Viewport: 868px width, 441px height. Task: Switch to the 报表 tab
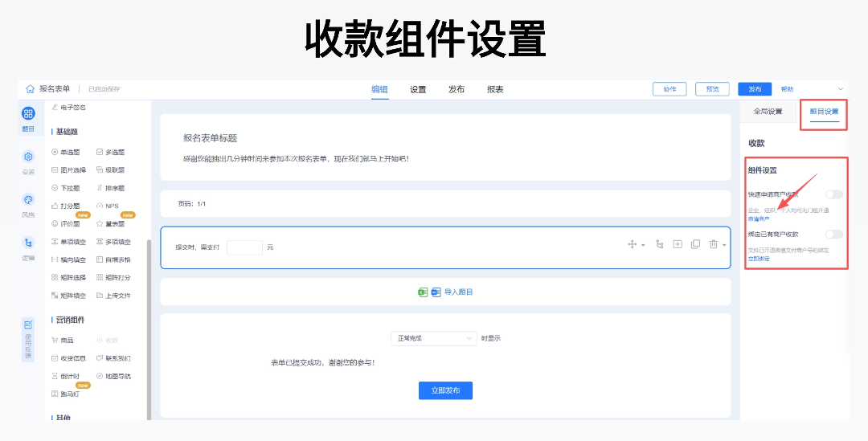[495, 90]
